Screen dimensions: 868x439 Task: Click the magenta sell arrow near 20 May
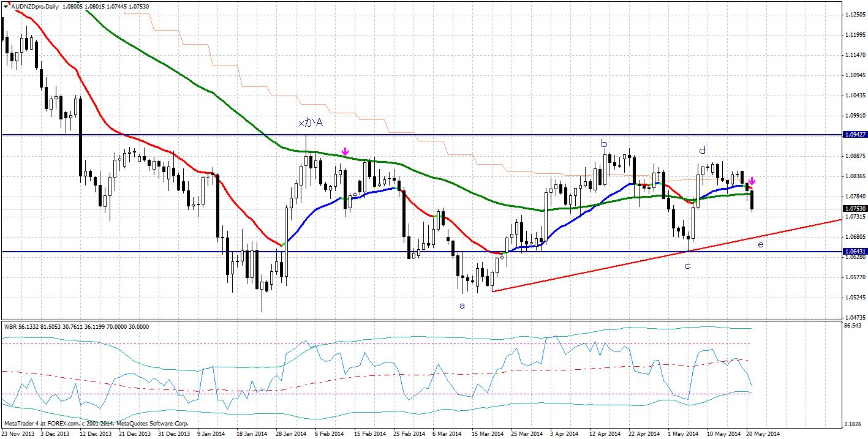pyautogui.click(x=752, y=182)
